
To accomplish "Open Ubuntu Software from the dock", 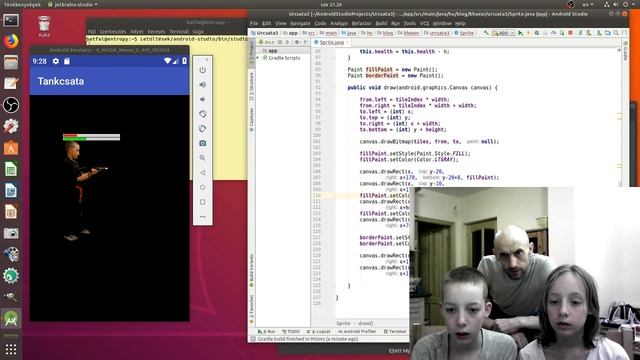I will (x=11, y=148).
